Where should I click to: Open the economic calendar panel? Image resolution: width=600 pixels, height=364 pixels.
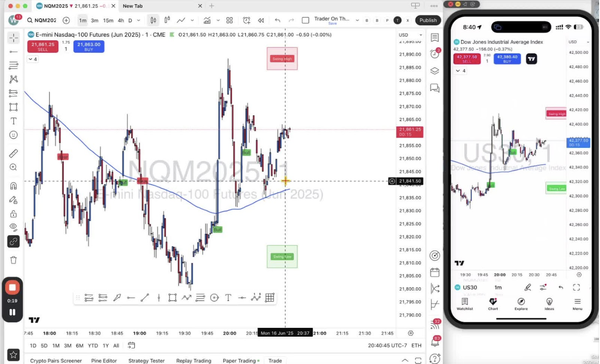point(435,273)
